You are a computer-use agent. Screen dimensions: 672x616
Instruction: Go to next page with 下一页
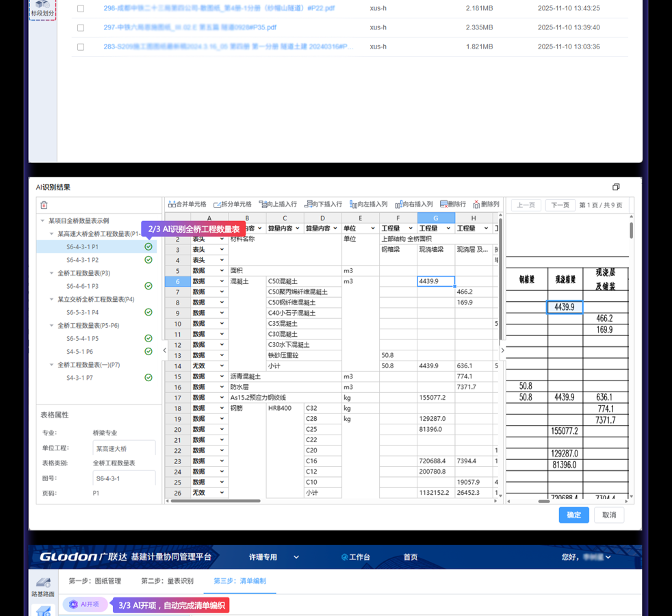click(560, 205)
